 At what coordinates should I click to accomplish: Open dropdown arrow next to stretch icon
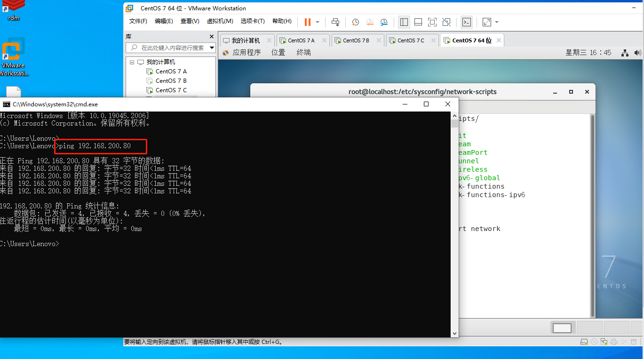pyautogui.click(x=497, y=22)
